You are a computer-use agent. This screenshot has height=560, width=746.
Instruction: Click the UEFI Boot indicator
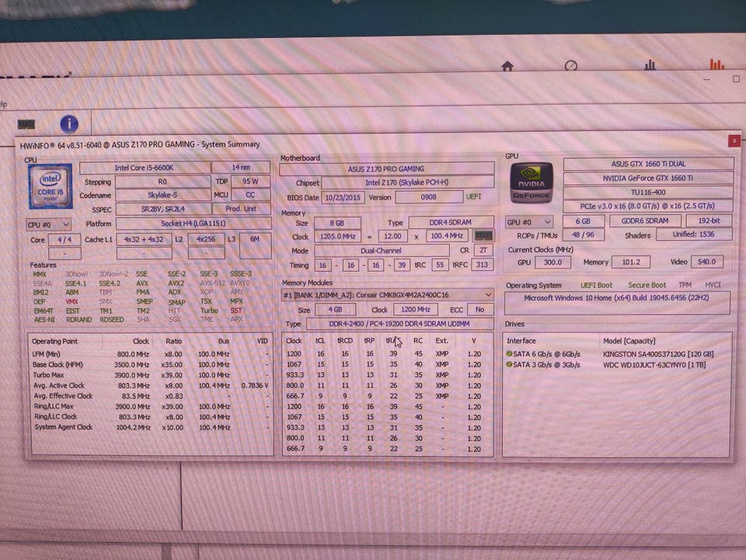click(597, 285)
